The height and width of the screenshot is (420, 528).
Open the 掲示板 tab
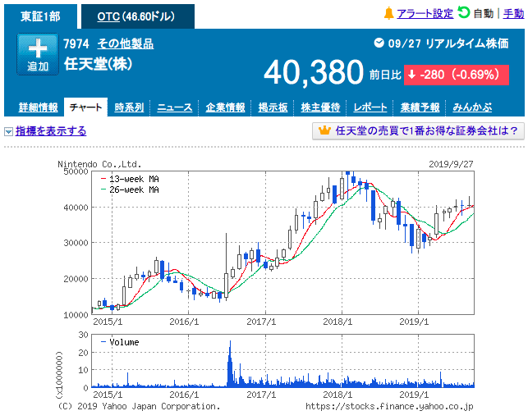(x=273, y=107)
